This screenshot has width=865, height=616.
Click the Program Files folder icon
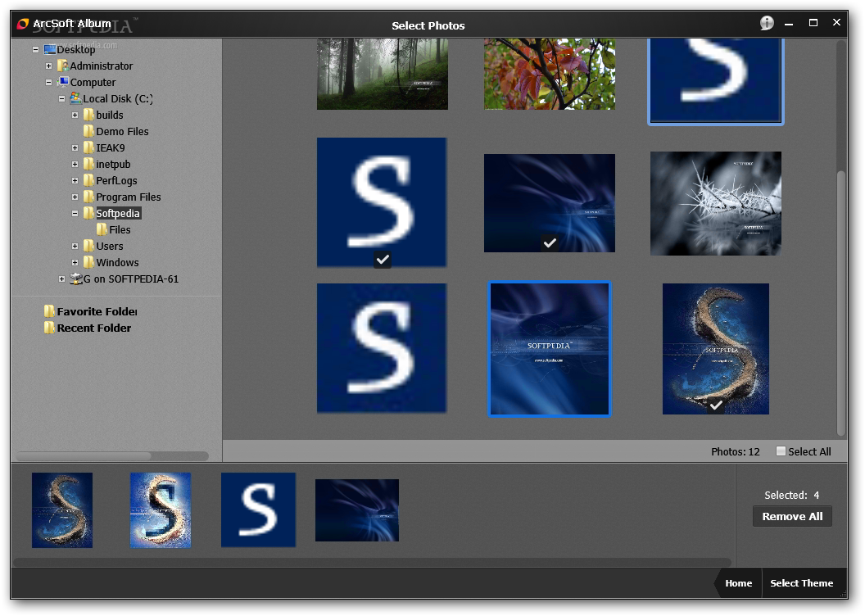(x=88, y=197)
